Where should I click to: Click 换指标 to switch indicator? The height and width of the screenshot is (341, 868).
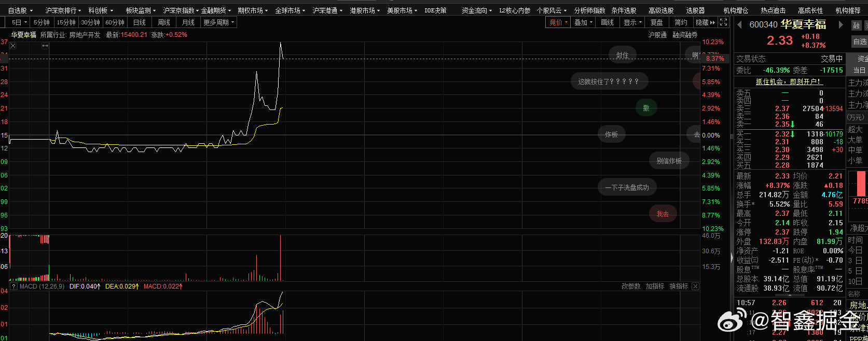point(679,287)
